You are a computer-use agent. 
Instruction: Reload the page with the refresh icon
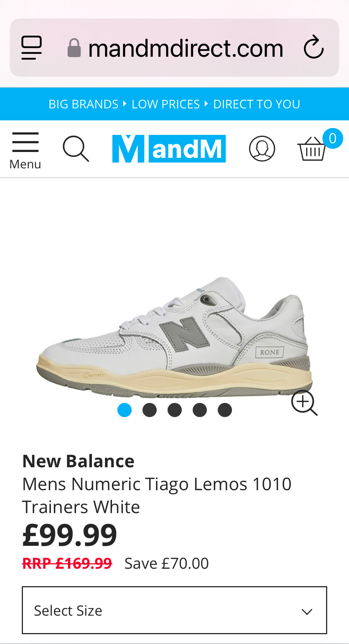click(x=314, y=47)
